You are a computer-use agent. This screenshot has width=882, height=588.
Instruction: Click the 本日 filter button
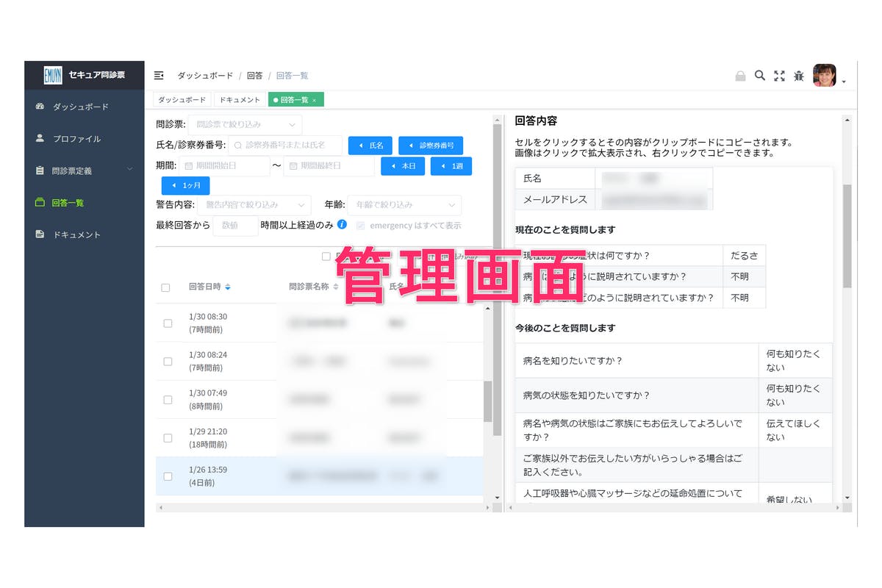[x=403, y=166]
